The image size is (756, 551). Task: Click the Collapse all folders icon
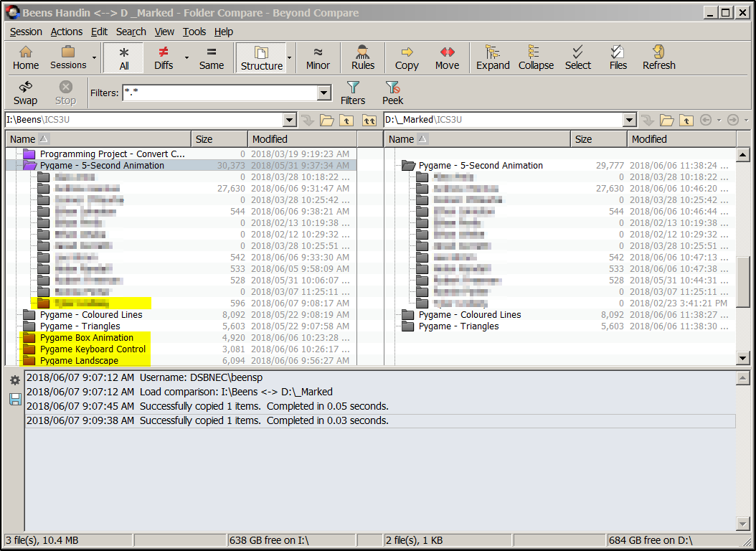(536, 58)
